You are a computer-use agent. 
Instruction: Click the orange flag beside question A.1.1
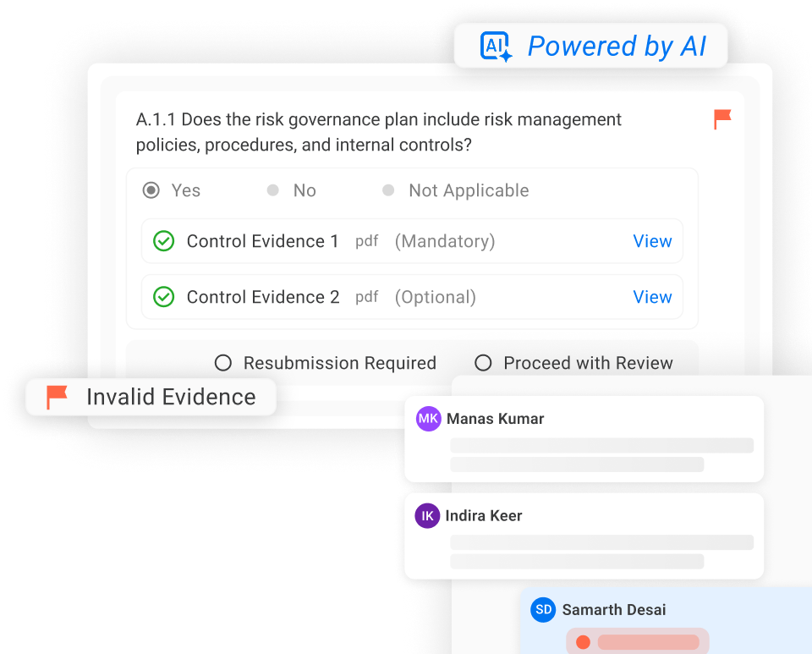coord(722,119)
